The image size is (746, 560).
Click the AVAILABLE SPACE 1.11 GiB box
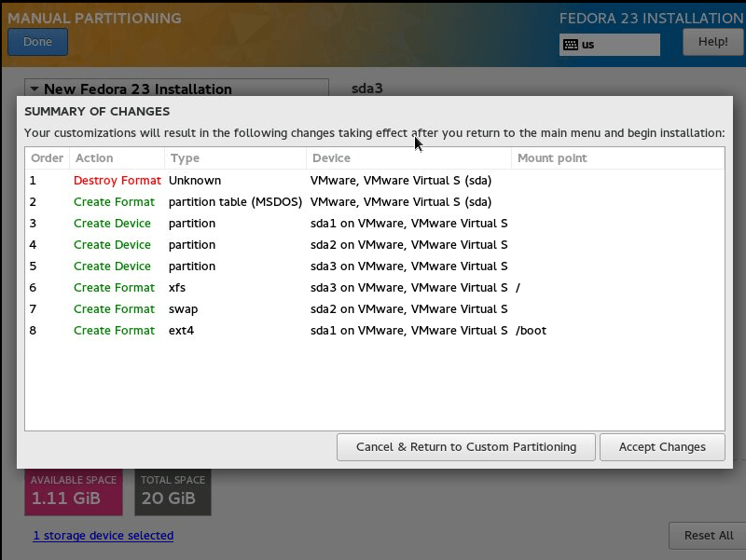coord(74,492)
